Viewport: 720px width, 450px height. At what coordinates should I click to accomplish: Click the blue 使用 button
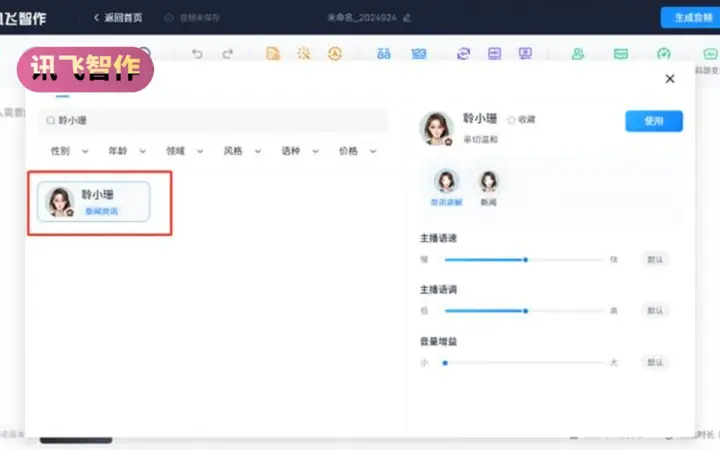pos(653,121)
